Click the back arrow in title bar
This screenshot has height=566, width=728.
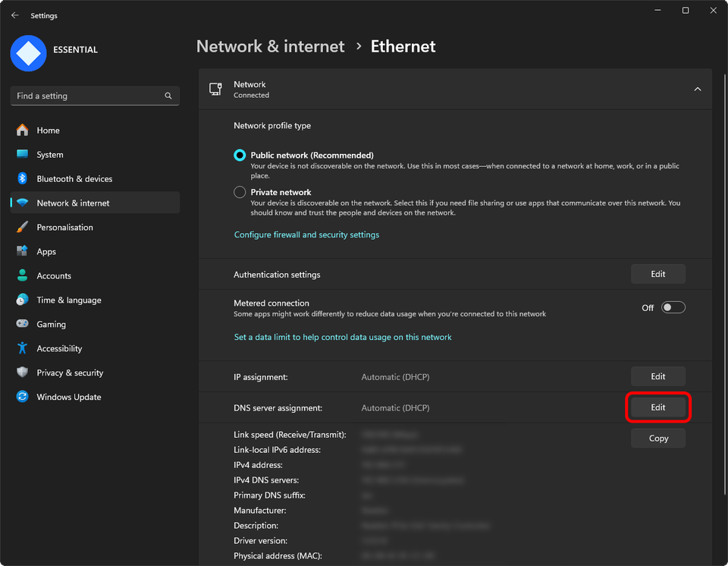pos(15,15)
